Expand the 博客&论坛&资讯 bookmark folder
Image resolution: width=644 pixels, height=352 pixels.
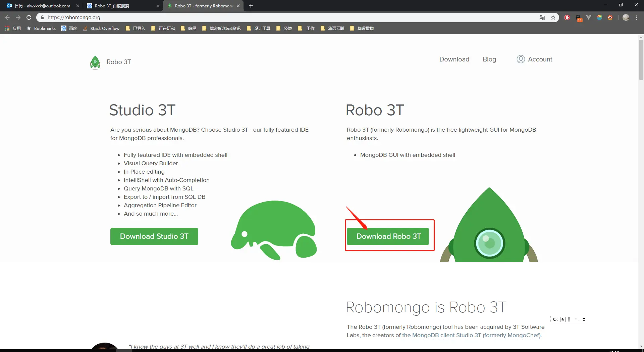click(221, 28)
